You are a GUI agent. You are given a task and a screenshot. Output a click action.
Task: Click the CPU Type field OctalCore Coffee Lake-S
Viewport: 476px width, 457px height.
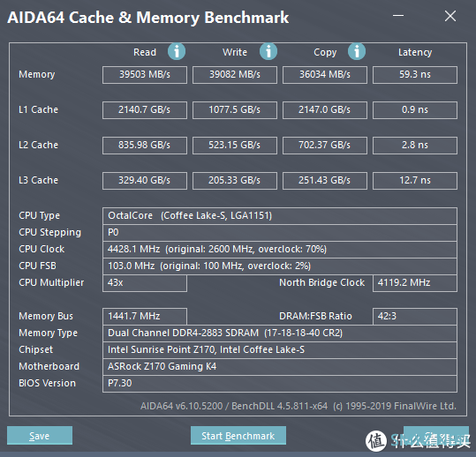280,216
